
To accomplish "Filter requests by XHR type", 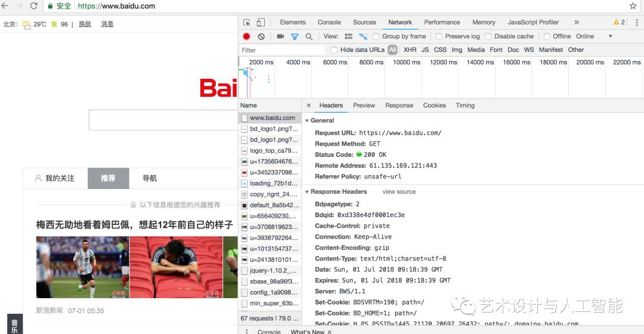I will (410, 50).
